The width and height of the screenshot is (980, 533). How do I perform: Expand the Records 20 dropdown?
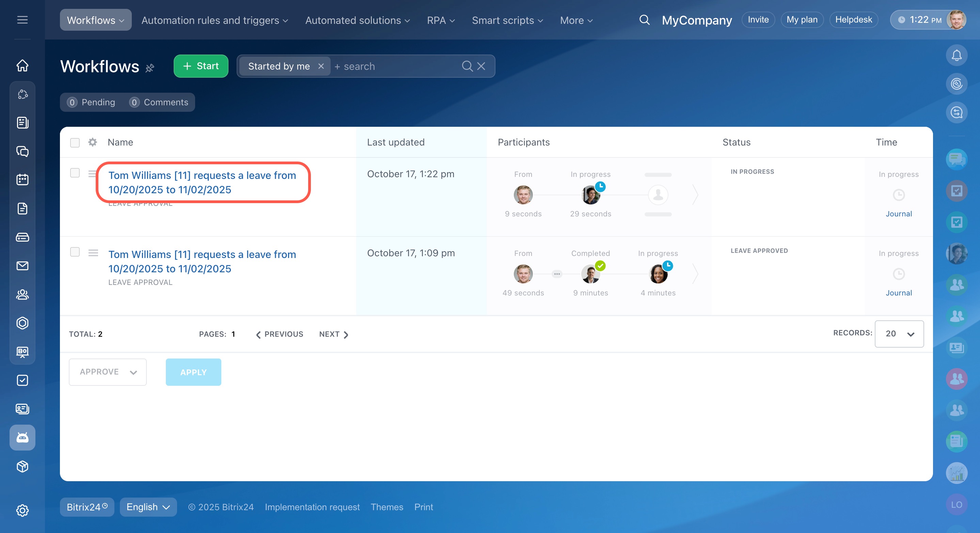[899, 334]
